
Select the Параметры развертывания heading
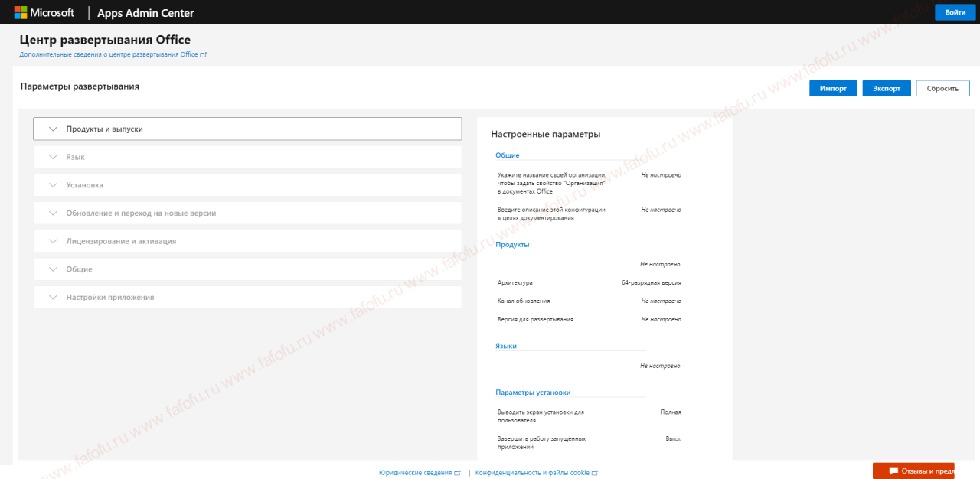(80, 86)
